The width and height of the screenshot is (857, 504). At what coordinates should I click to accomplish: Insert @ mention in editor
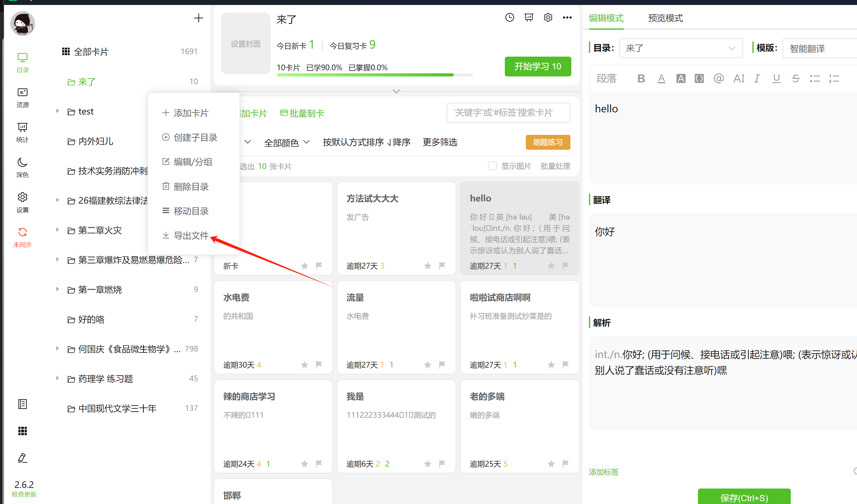pos(718,79)
